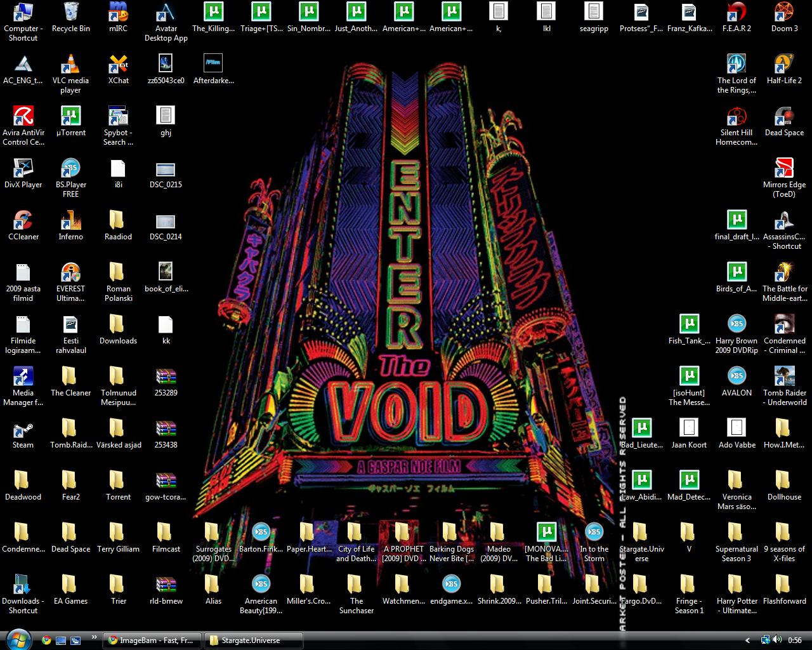Open the Harry Brown 2009 DVDRip video
This screenshot has height=650, width=812.
(737, 335)
